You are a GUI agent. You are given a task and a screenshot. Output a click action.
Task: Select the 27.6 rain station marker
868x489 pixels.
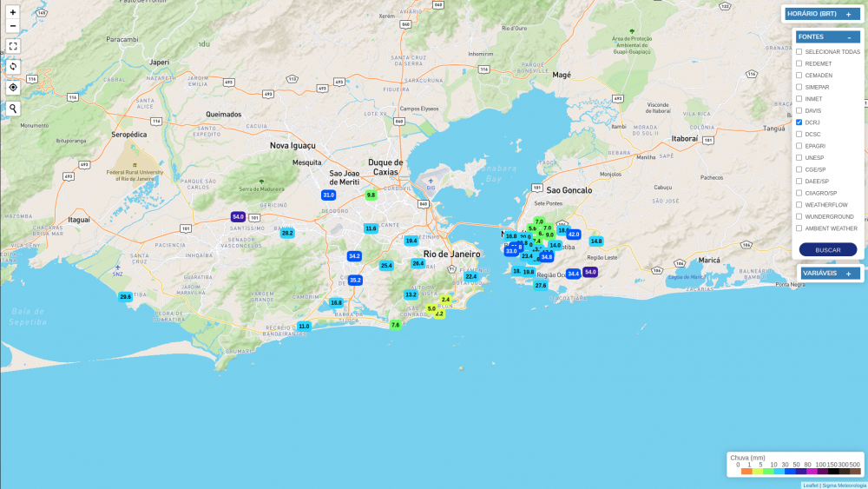[541, 286]
